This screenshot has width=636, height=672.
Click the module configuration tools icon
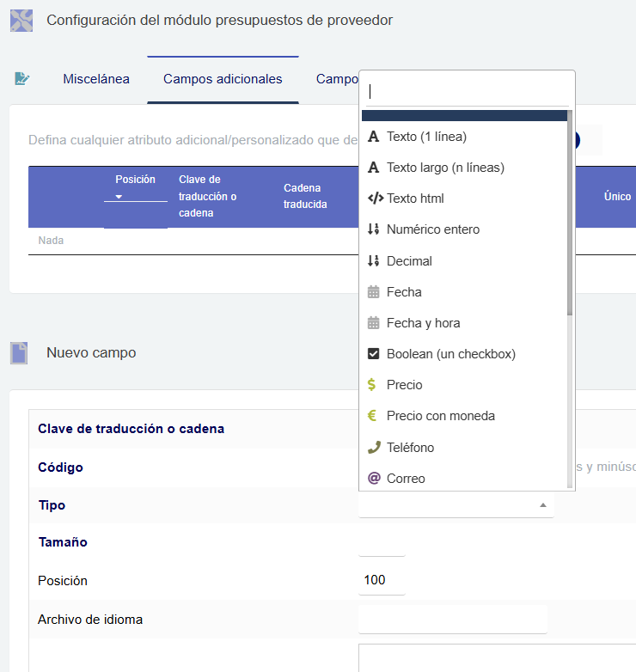tap(21, 20)
